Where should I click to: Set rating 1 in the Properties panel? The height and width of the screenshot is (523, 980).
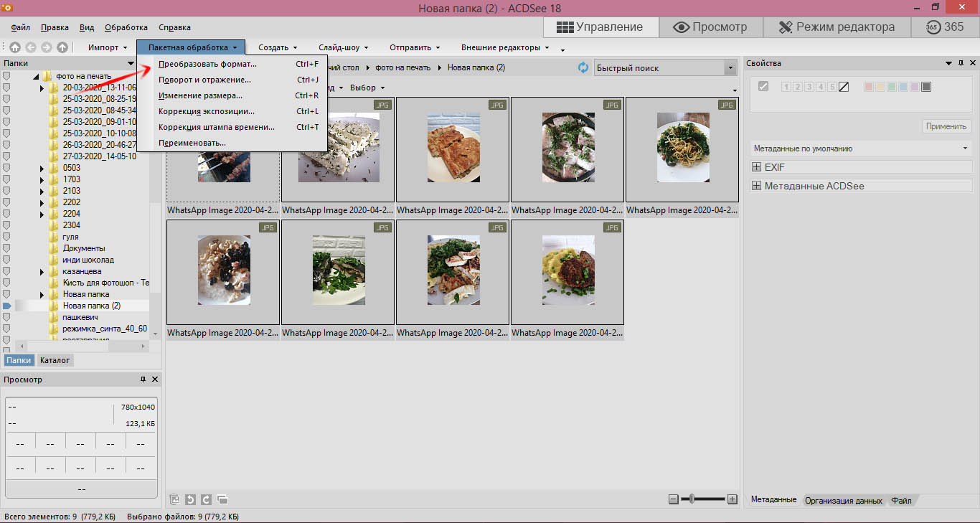click(786, 87)
